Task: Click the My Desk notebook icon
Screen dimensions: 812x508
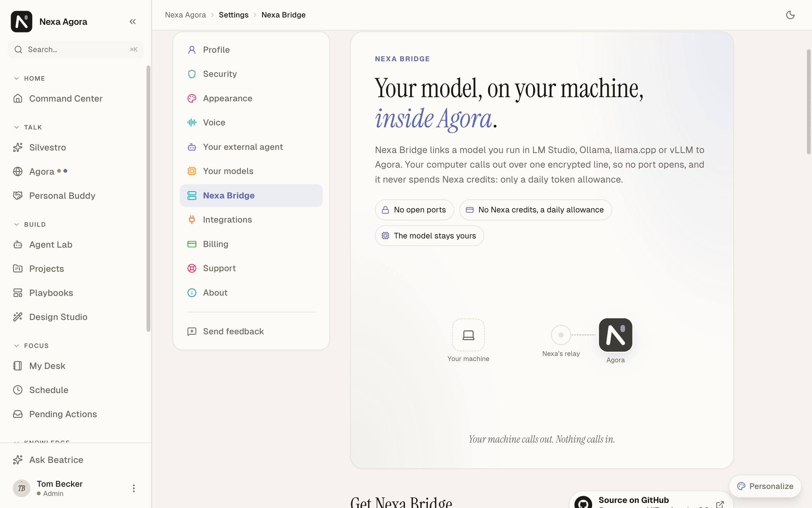Action: pos(18,365)
